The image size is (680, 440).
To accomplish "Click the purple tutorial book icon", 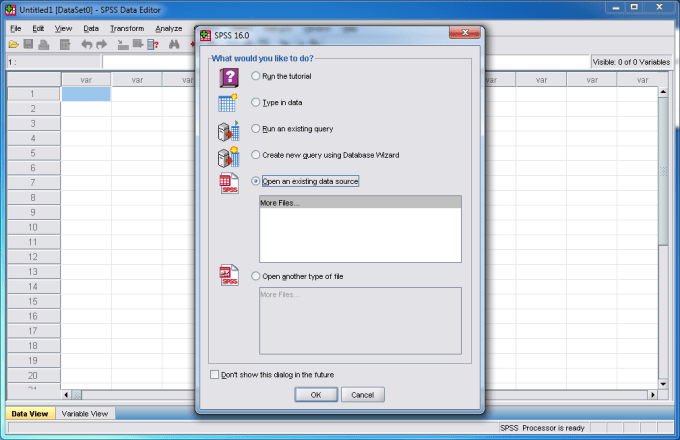I will (x=229, y=77).
